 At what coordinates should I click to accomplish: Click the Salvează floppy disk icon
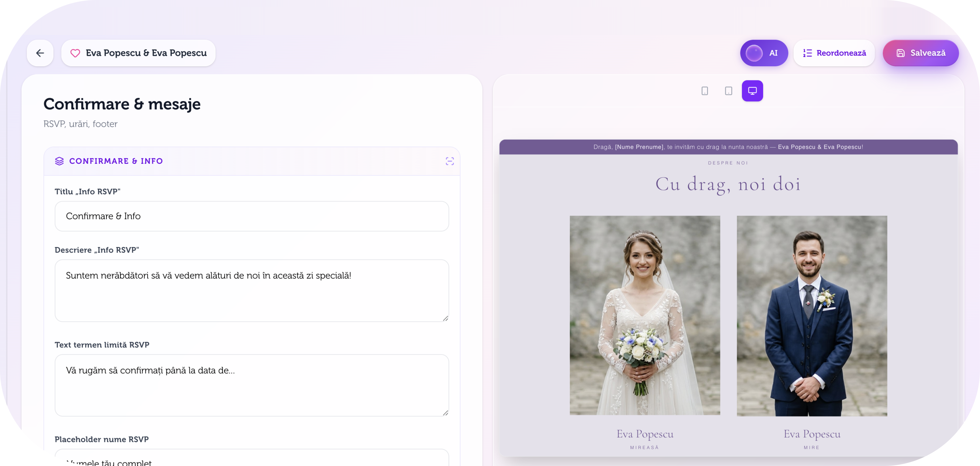[900, 53]
